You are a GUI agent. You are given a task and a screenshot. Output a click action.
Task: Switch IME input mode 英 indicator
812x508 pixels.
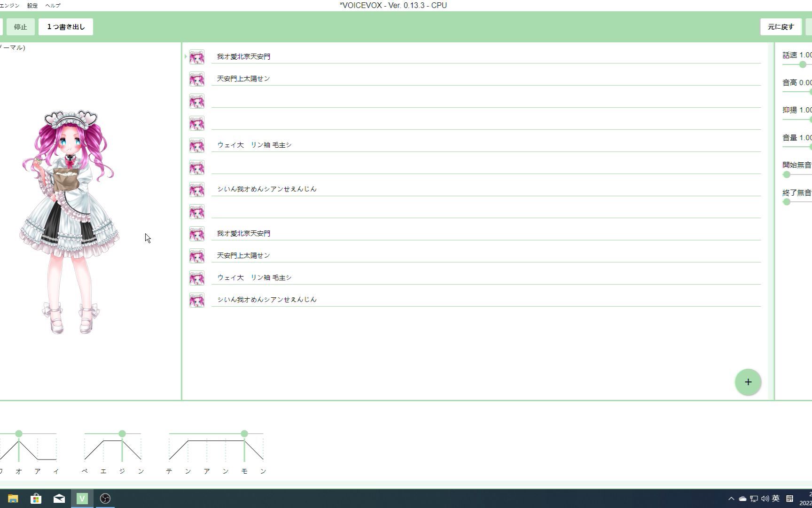pos(776,499)
